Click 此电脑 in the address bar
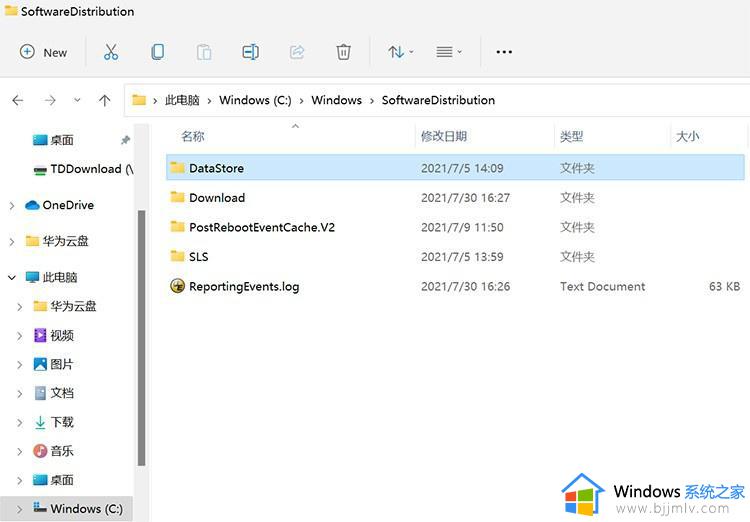 point(182,100)
